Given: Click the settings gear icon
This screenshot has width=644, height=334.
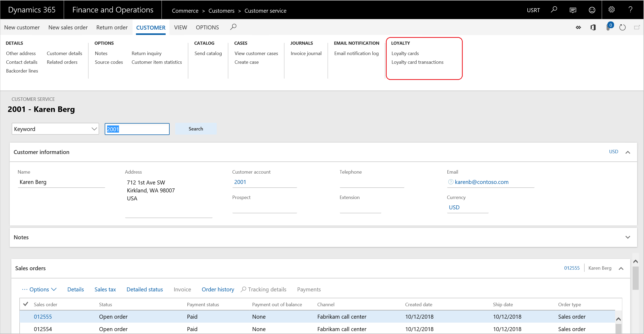Looking at the screenshot, I should coord(612,9).
